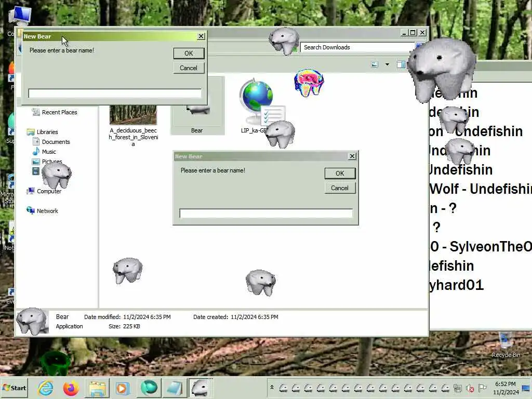The image size is (532, 399).
Task: Open the view options dropdown arrow in Explorer
Action: pyautogui.click(x=387, y=64)
